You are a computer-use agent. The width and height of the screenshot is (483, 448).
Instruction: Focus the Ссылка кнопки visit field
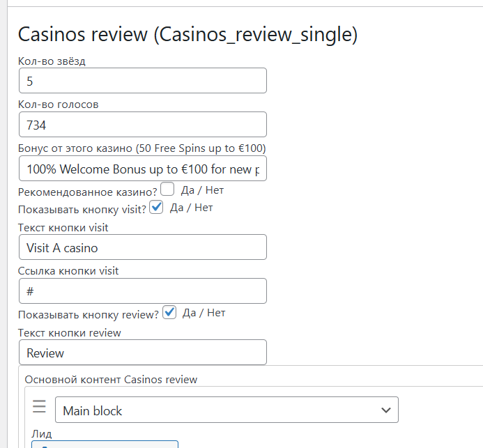[143, 291]
